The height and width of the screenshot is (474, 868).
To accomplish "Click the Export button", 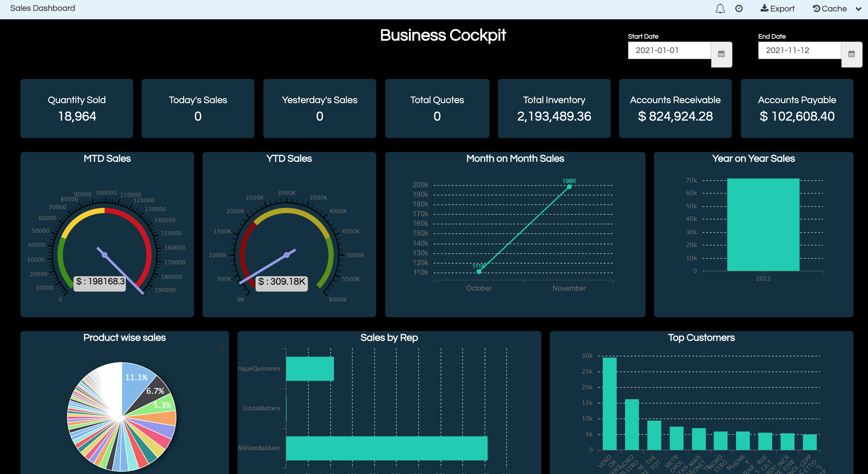I will pos(777,8).
